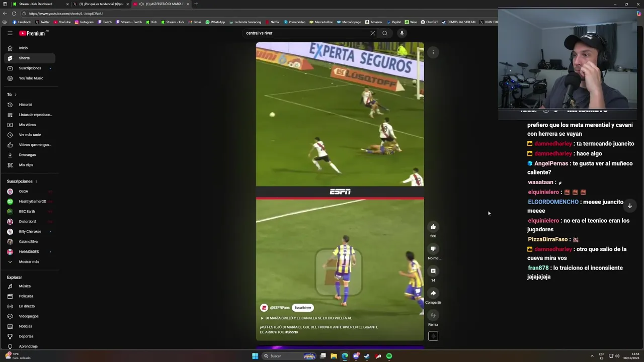Open the Windows Start menu
The width and height of the screenshot is (644, 362).
[x=255, y=356]
